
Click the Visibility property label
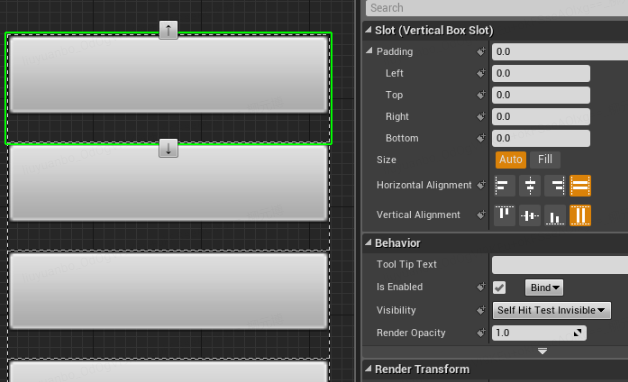pyautogui.click(x=396, y=310)
